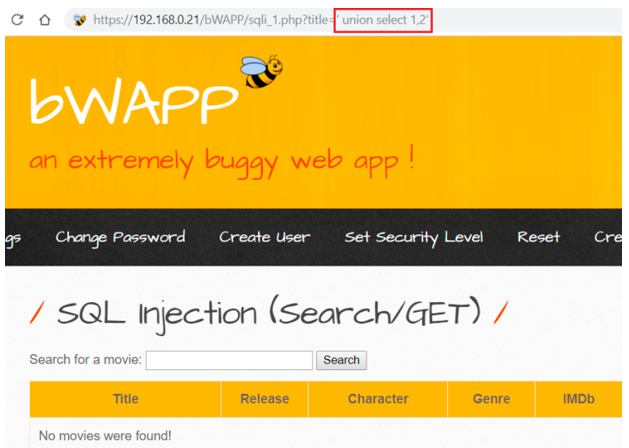Screen dimensions: 629x448
Task: Click the browser reload icon
Action: click(17, 20)
